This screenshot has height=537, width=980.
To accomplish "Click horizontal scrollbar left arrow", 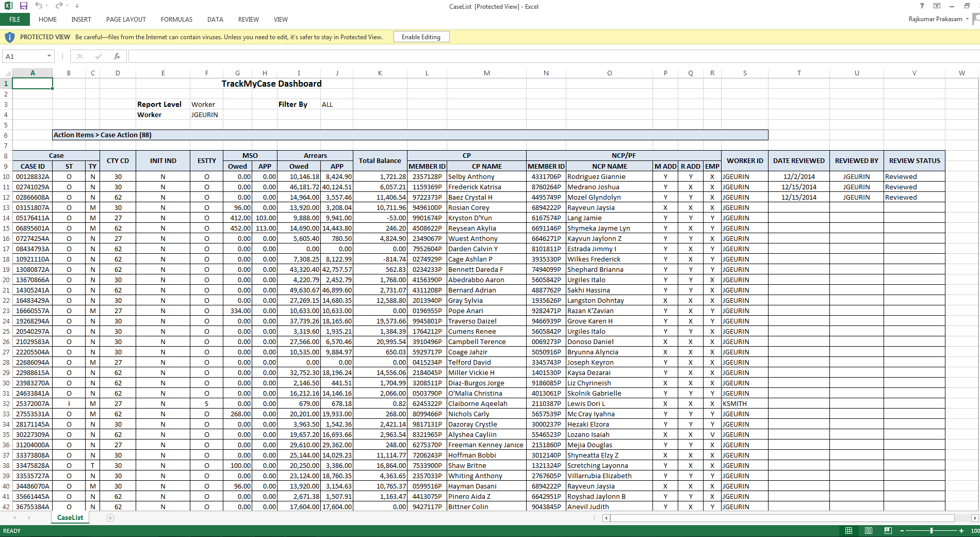I will click(606, 518).
